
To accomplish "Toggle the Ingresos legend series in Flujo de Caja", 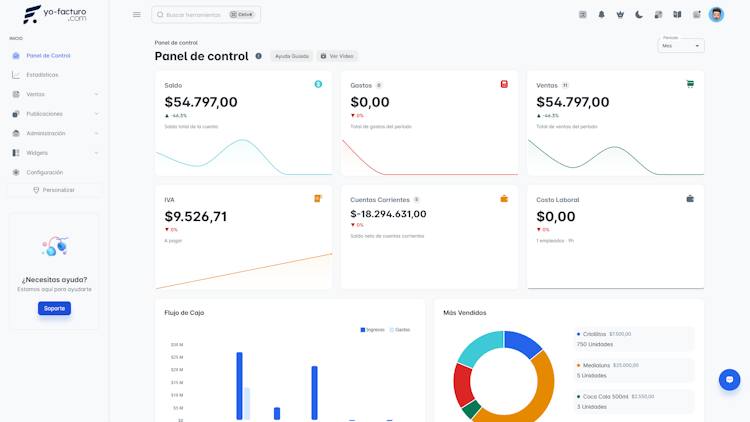I will tap(373, 330).
